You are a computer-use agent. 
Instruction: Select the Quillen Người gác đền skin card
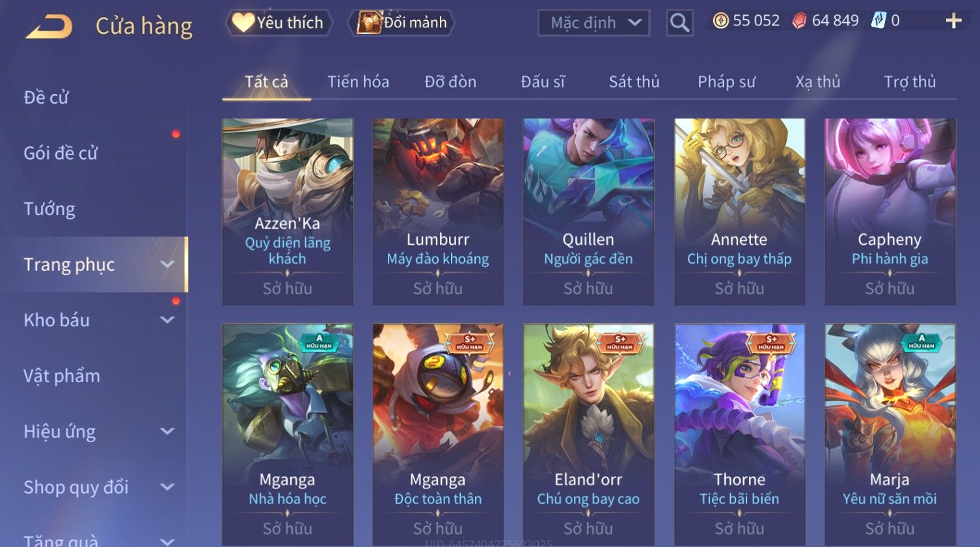(588, 212)
